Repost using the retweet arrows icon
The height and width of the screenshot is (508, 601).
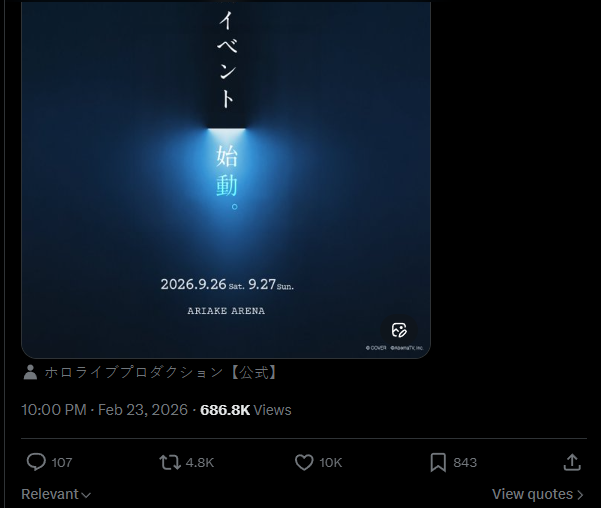(x=170, y=462)
